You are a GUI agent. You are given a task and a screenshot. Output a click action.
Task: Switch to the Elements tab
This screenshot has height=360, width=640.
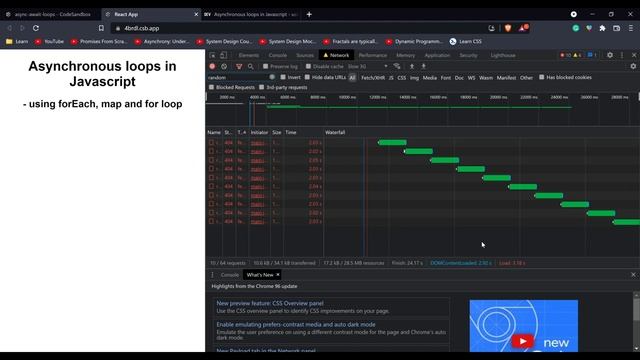tap(249, 55)
